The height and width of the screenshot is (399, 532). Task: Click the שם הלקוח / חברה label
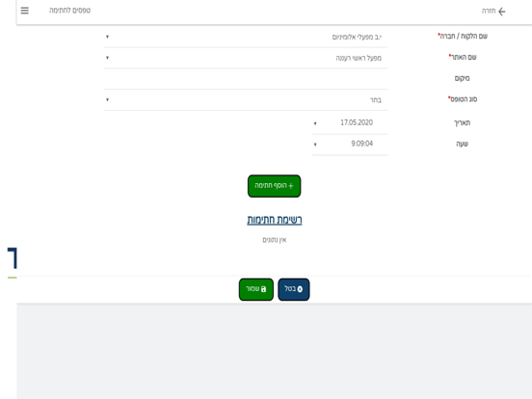(463, 36)
